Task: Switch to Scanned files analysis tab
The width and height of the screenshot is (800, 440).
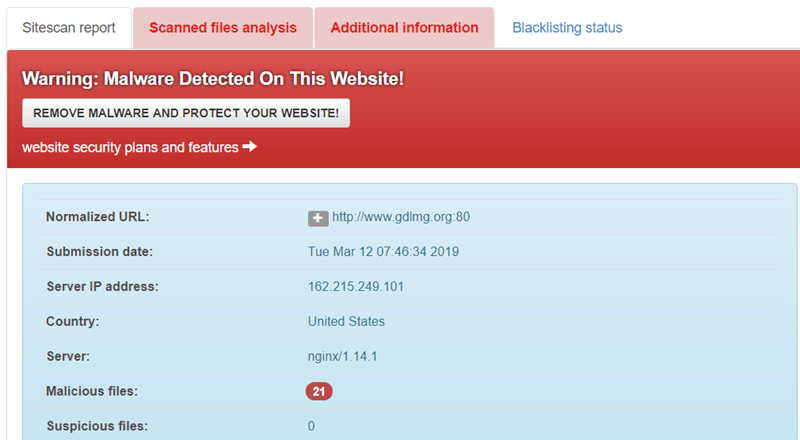Action: point(223,28)
